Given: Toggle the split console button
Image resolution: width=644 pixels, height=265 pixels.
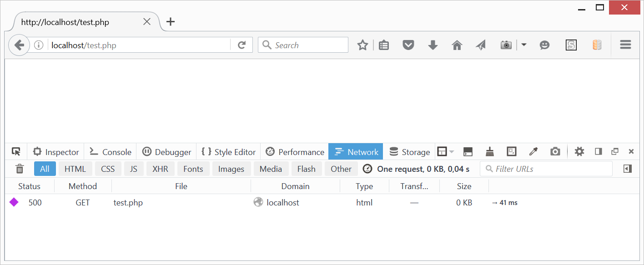Looking at the screenshot, I should click(x=468, y=152).
